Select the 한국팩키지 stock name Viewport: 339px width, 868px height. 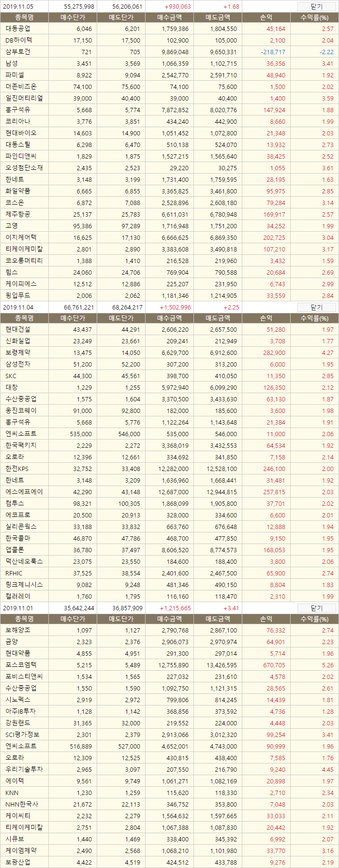(21, 446)
